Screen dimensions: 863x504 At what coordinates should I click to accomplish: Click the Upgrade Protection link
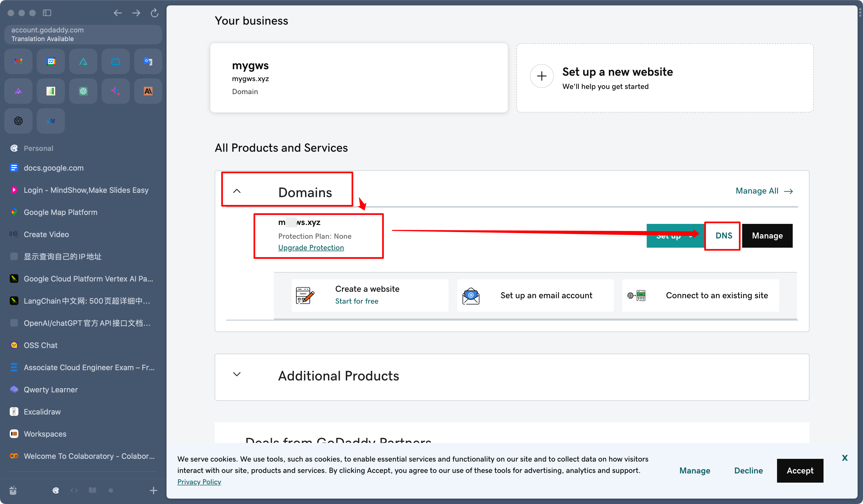(311, 248)
